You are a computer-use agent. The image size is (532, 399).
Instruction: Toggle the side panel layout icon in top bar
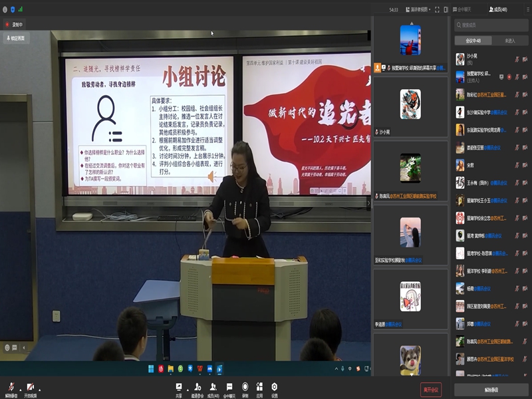(446, 9)
